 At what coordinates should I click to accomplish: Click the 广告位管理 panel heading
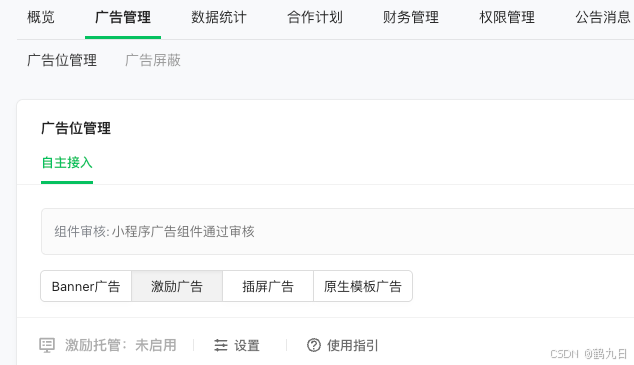click(x=76, y=129)
